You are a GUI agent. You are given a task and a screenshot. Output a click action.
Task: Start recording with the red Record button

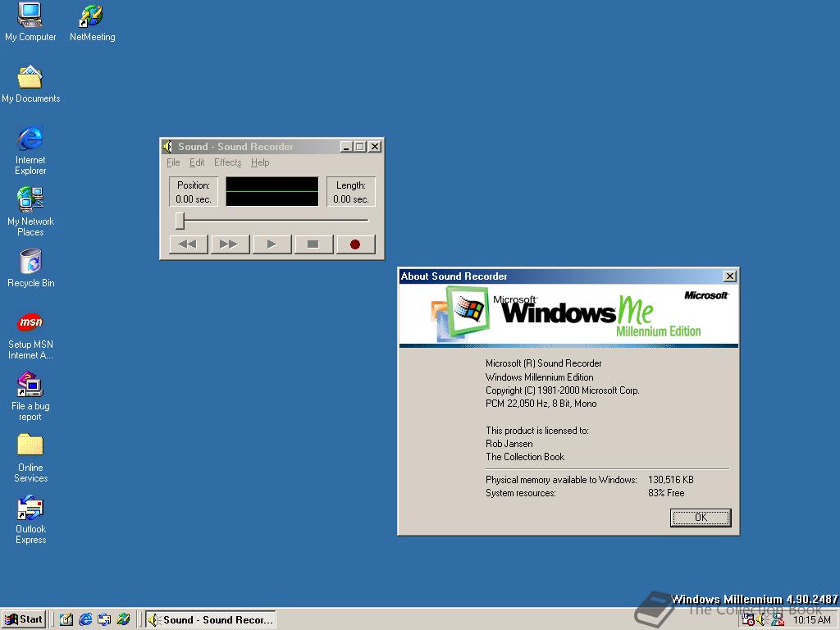(355, 244)
